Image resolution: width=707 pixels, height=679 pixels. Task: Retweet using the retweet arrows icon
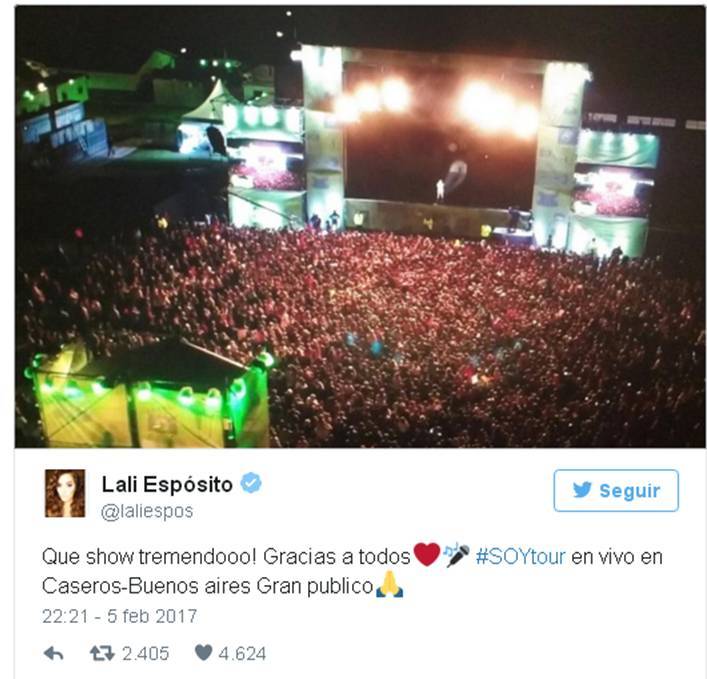coord(102,653)
